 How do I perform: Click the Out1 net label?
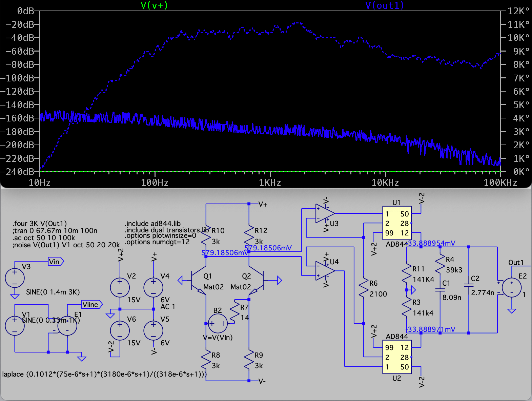[x=516, y=263]
